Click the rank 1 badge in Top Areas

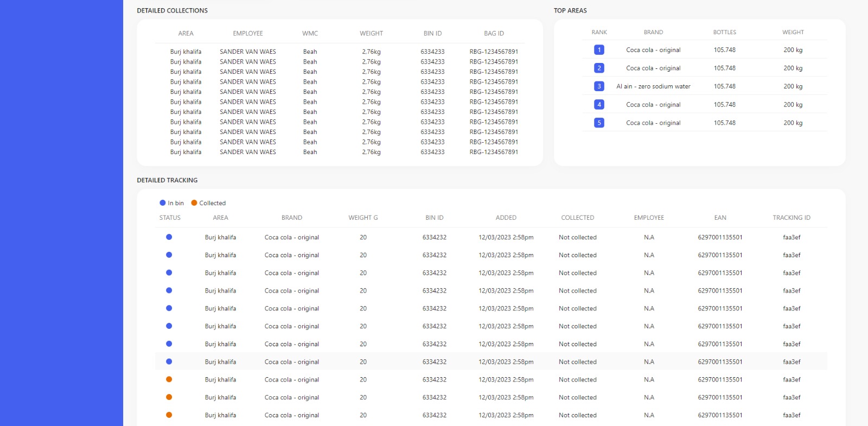(x=599, y=50)
